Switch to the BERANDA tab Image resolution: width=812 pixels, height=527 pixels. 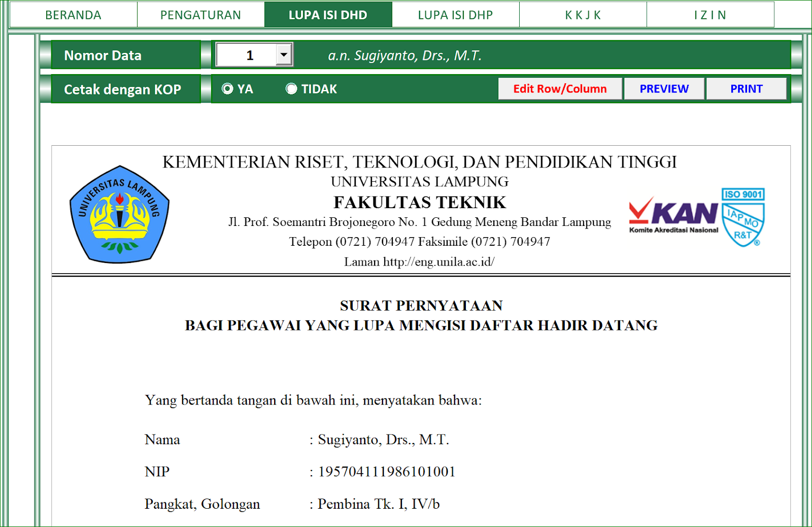tap(73, 15)
